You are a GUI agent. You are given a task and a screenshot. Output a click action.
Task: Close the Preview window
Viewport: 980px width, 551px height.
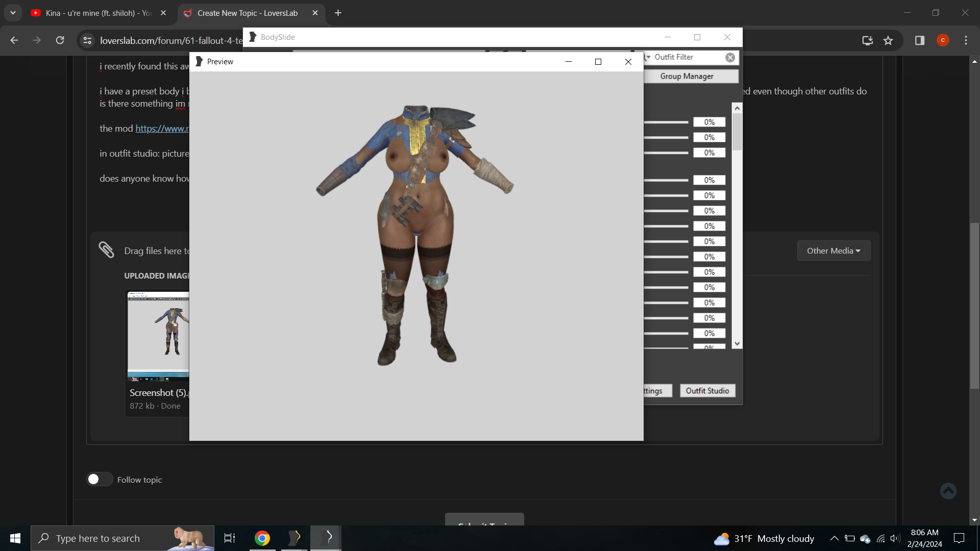(x=628, y=61)
